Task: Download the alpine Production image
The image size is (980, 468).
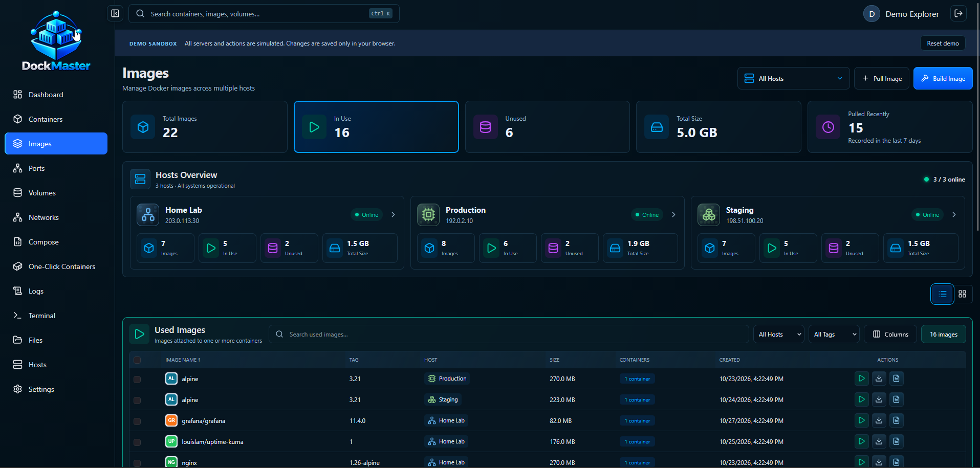Action: coord(879,378)
